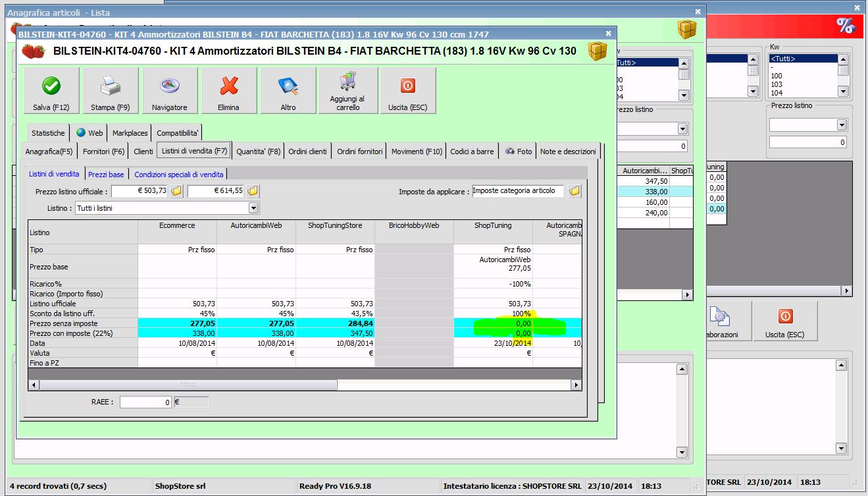Screen dimensions: 868x496
Task: Select the 284,84 Prezzo senza imposte cell
Action: click(x=335, y=323)
